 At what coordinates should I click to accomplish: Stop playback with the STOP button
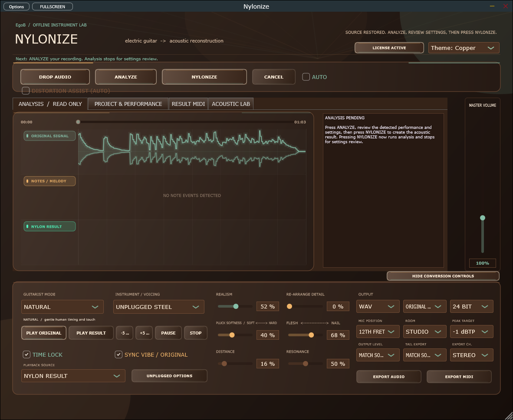[x=196, y=333]
